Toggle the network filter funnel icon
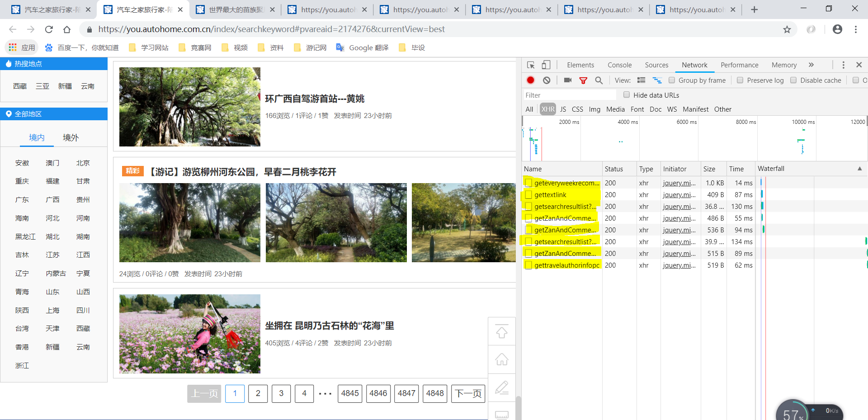This screenshot has width=868, height=420. pyautogui.click(x=583, y=80)
